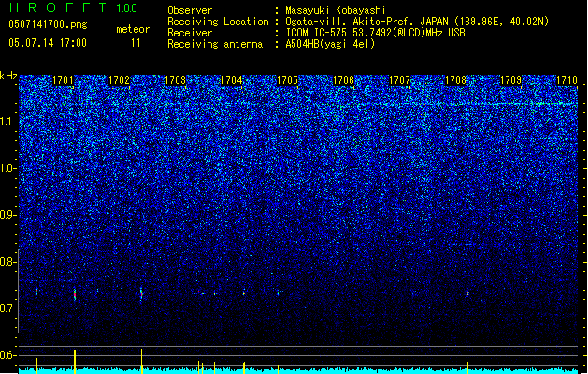Click the 'Receiving antenna' label
The image size is (588, 374).
pos(215,44)
